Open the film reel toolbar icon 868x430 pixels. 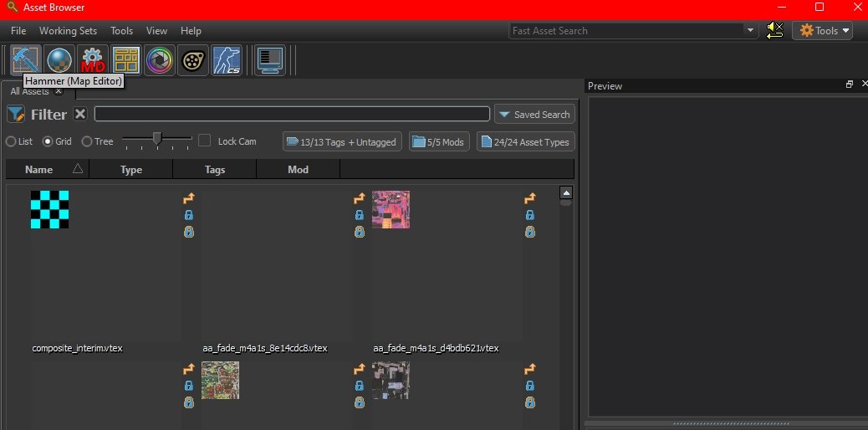(192, 60)
